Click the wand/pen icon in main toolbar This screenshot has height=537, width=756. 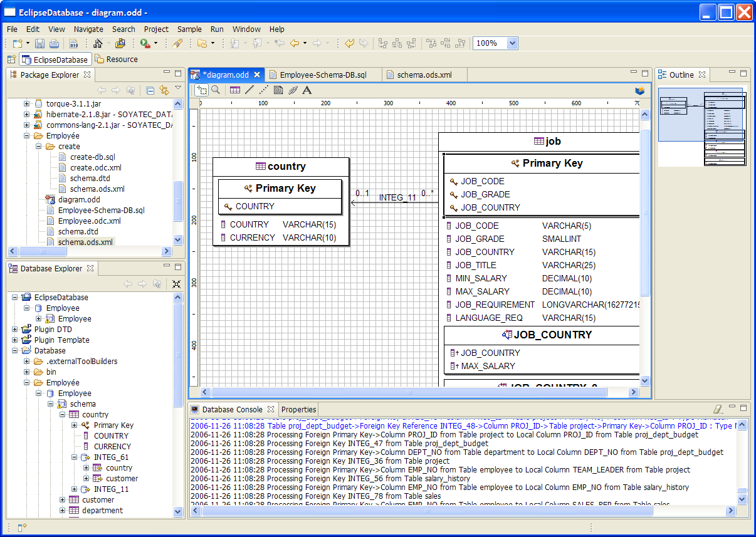pos(177,43)
